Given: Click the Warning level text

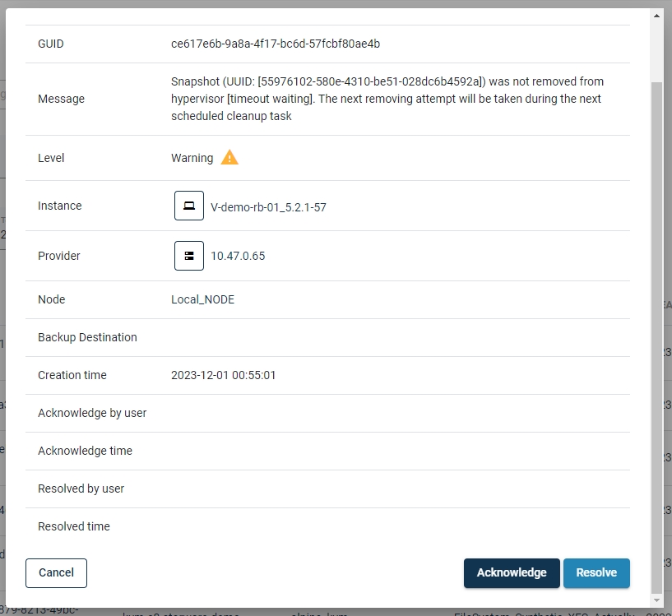Looking at the screenshot, I should pos(192,158).
